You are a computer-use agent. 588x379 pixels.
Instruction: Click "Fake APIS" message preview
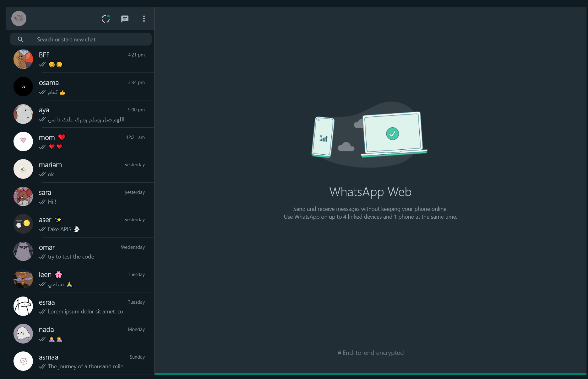click(60, 229)
